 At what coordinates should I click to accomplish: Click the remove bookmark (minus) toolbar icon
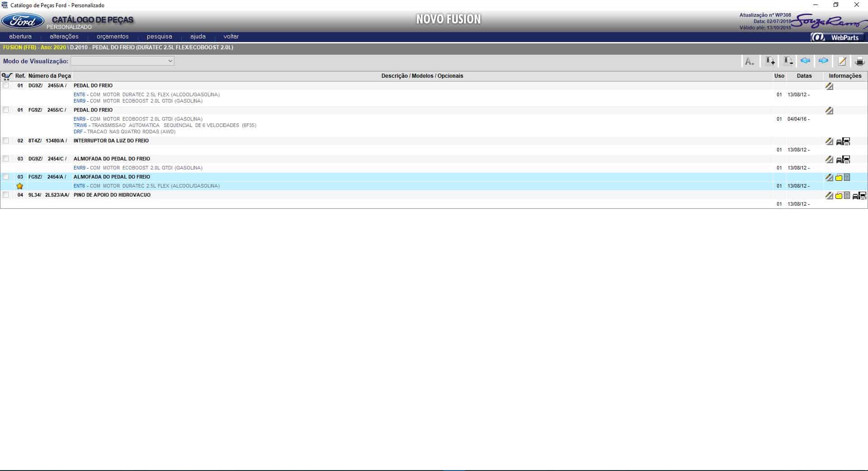(788, 61)
